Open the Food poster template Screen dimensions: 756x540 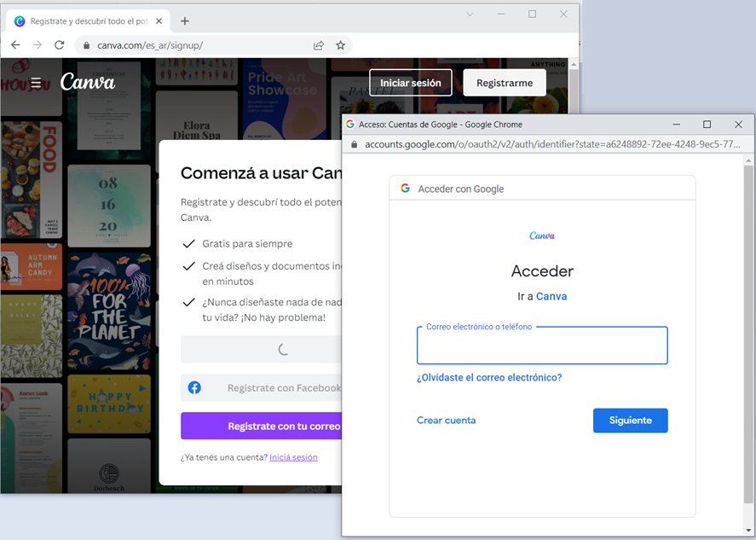32,179
